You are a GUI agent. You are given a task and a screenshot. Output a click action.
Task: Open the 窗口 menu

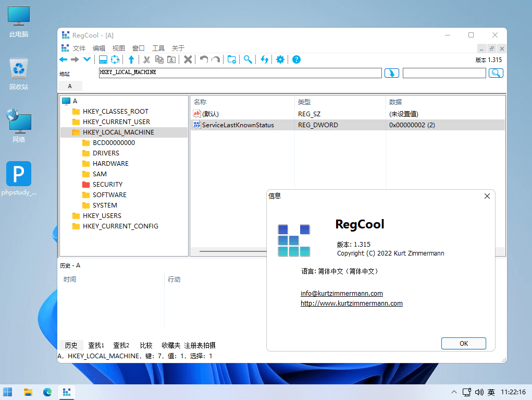(x=139, y=48)
